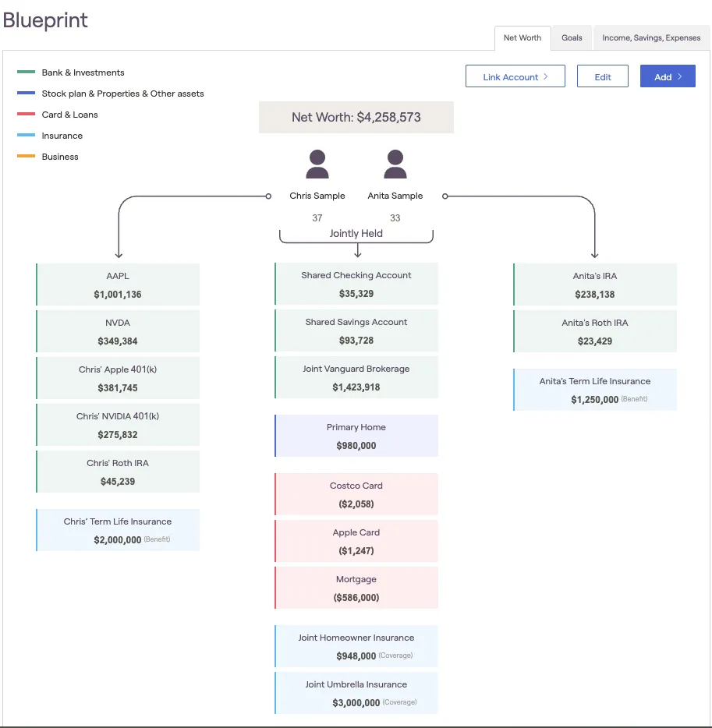Image resolution: width=712 pixels, height=728 pixels.
Task: Select the NVDA stock card
Action: (118, 331)
